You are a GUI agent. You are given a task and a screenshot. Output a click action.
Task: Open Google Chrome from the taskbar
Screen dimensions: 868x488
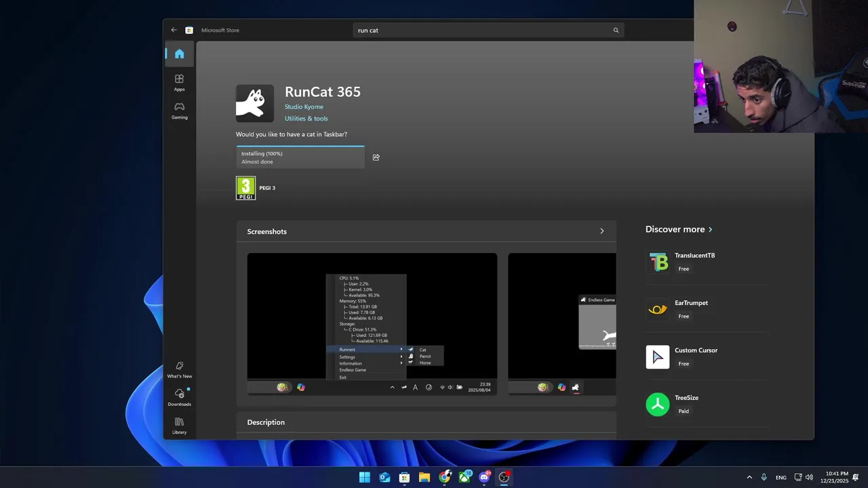(444, 477)
